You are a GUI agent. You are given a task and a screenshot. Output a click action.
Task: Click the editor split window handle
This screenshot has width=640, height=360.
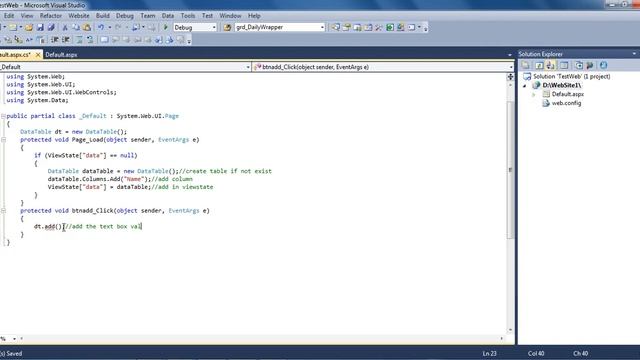(x=510, y=77)
